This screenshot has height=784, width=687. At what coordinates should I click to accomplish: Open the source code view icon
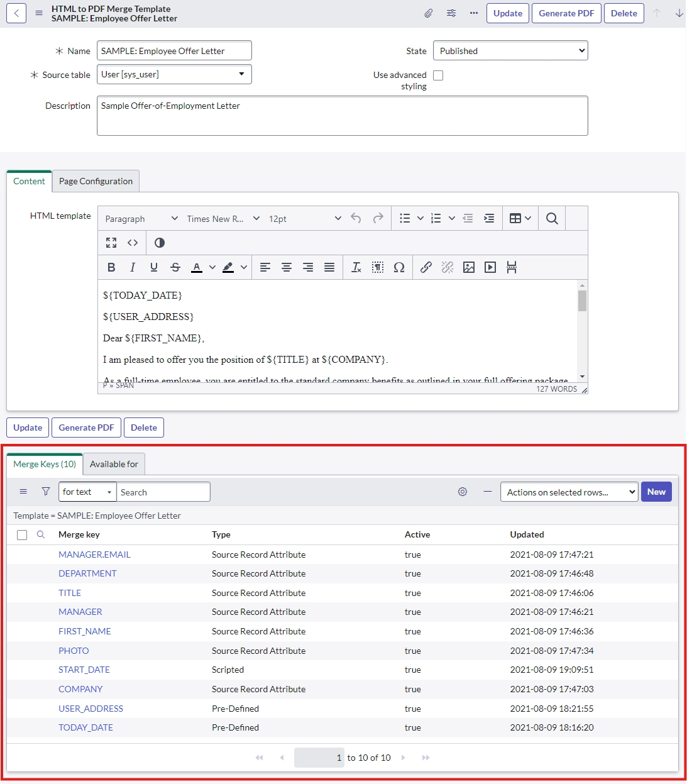133,243
